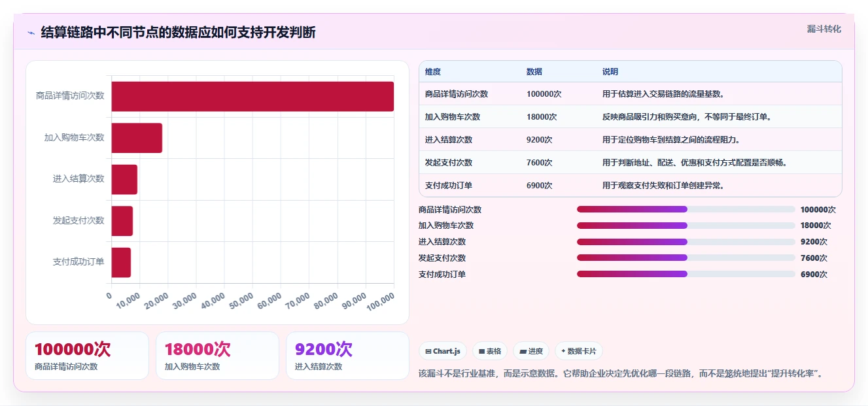Click the 进入结算次数 progress bar

(x=686, y=242)
